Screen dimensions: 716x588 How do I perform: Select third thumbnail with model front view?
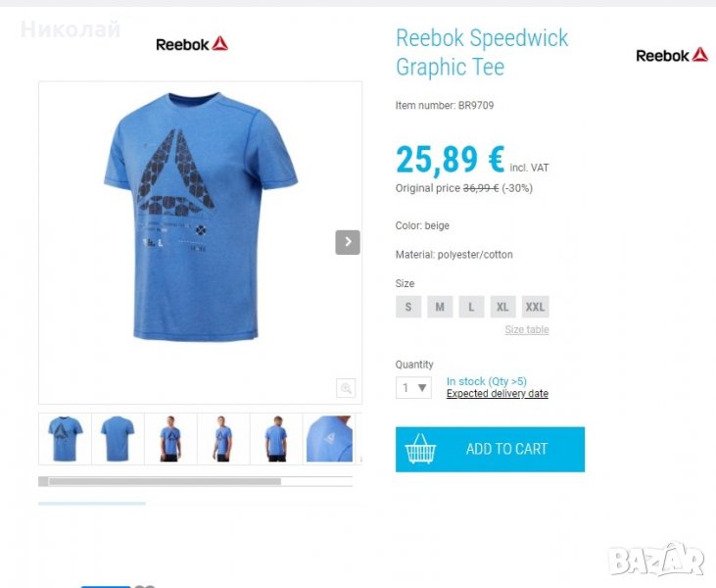tap(170, 439)
